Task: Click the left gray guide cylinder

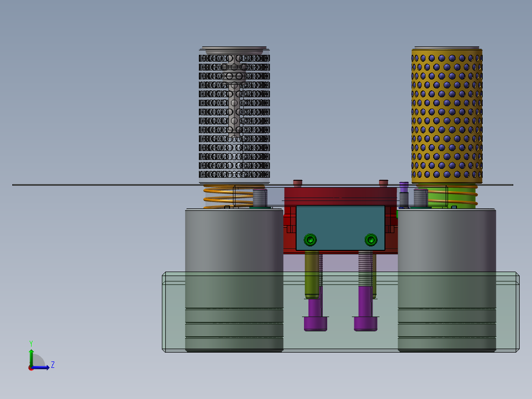Action: pos(234,280)
